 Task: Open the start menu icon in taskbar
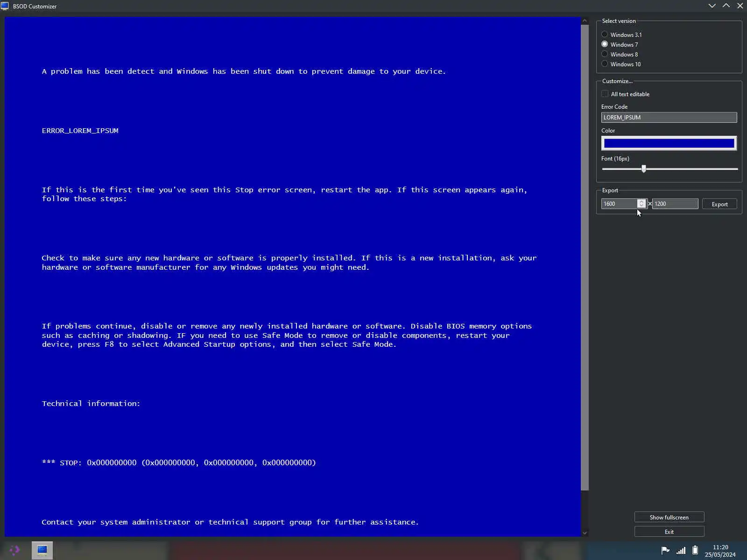14,550
